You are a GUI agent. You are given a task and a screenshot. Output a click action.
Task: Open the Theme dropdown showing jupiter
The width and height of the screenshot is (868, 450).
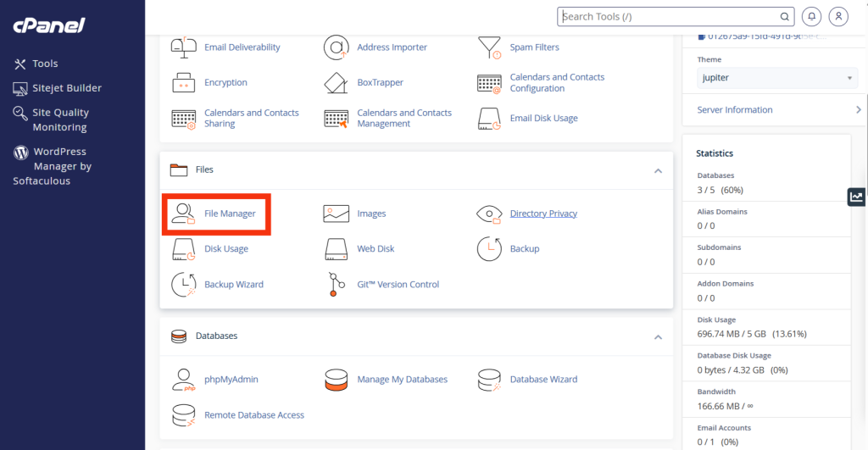point(776,78)
